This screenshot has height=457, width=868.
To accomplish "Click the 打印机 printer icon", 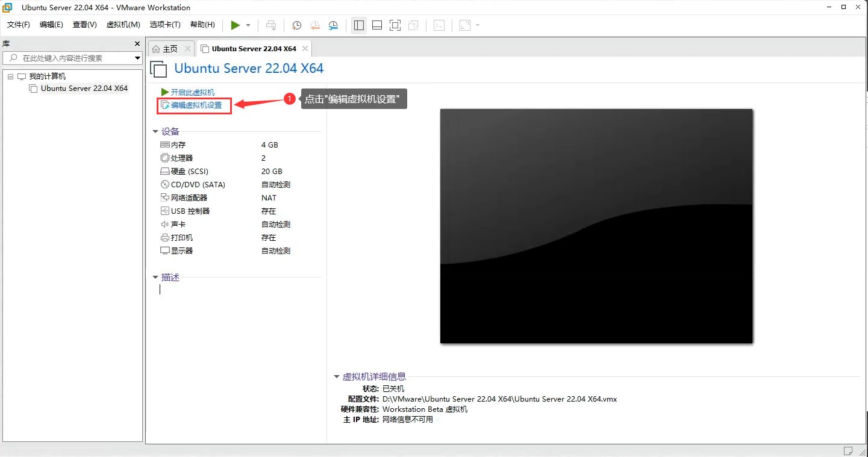I will tap(165, 238).
